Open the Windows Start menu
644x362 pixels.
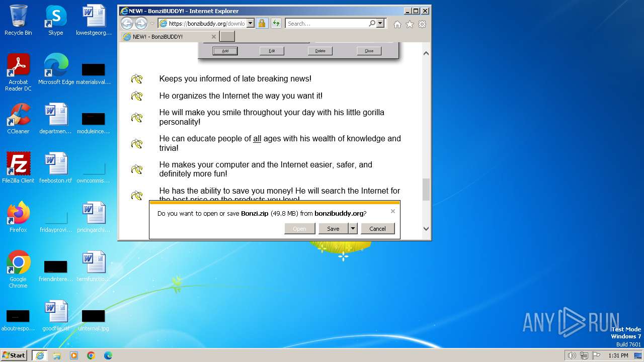coord(14,355)
